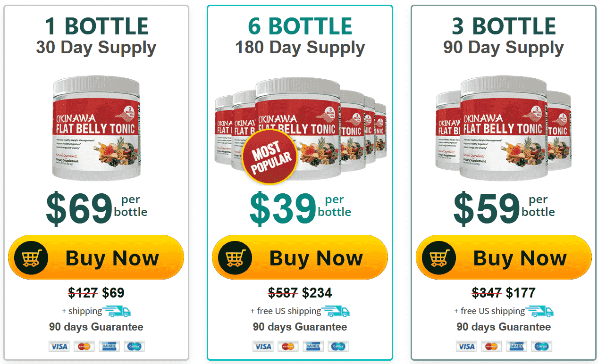598x364 pixels.
Task: Click the Amex icon under the 1 Bottle offer
Action: [x=109, y=346]
